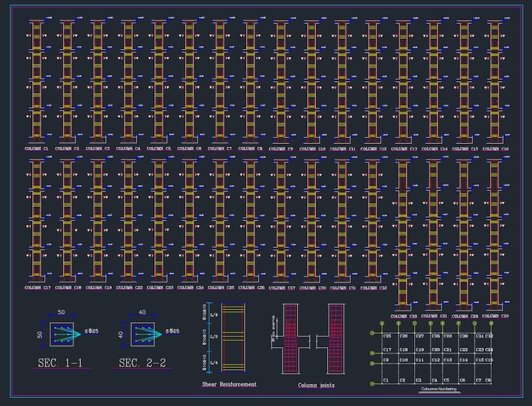Select the COLUMN C30 label
The width and height of the screenshot is (532, 406).
[312, 288]
